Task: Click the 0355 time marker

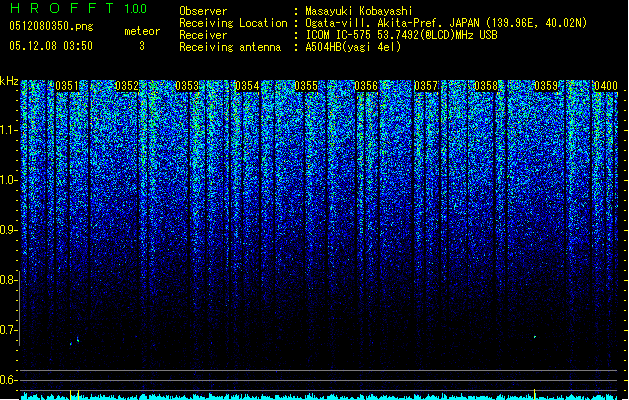Action: (306, 86)
